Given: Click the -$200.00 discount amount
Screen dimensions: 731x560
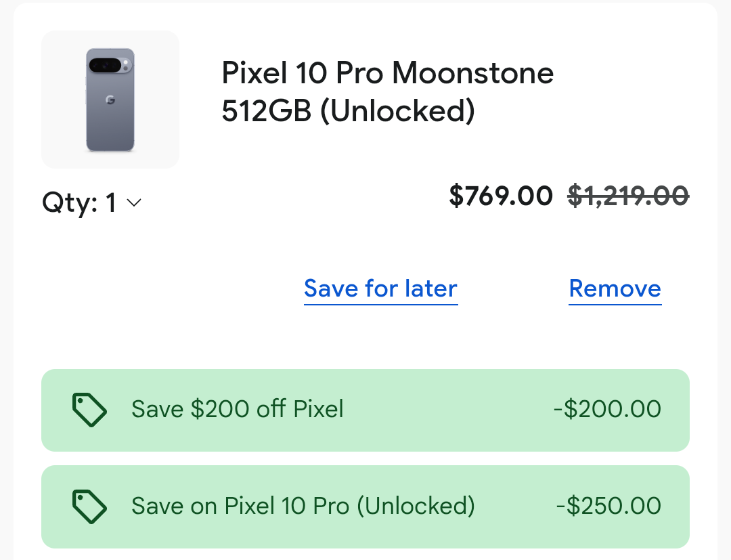Looking at the screenshot, I should [x=606, y=409].
